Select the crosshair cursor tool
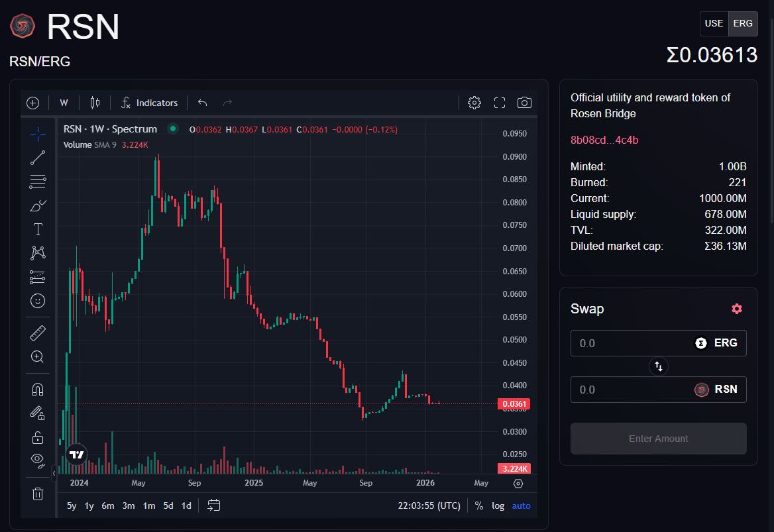The width and height of the screenshot is (774, 532). pos(38,134)
